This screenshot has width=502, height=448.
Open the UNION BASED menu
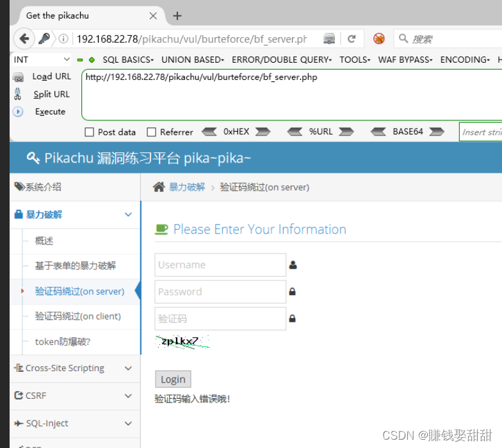pyautogui.click(x=193, y=60)
